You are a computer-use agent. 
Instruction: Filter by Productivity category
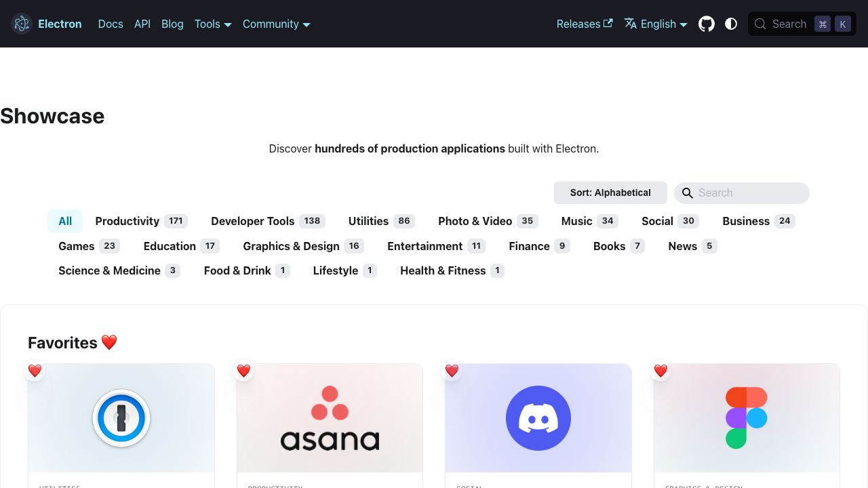[142, 221]
